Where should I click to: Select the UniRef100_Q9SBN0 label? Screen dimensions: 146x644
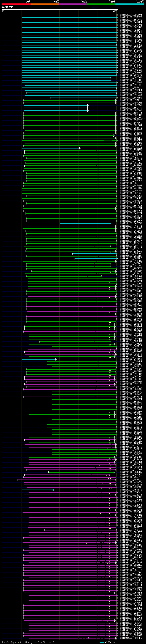pyautogui.click(x=131, y=296)
